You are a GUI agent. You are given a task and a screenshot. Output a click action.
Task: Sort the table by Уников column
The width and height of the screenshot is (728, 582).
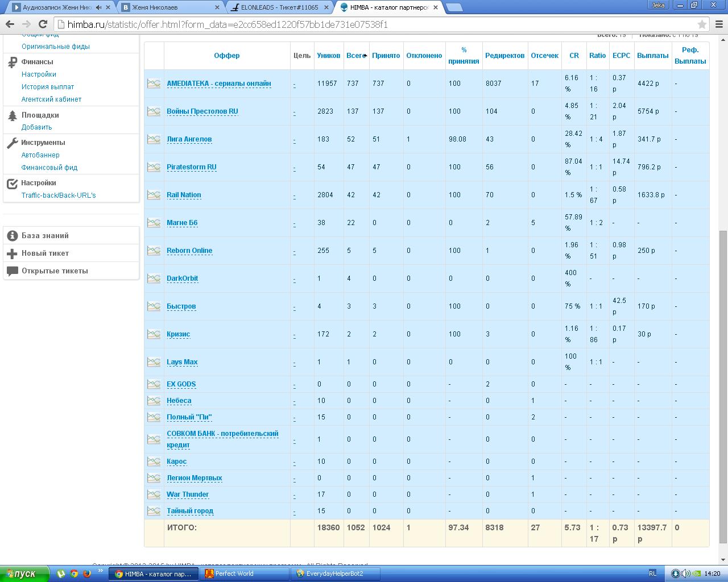(x=329, y=56)
